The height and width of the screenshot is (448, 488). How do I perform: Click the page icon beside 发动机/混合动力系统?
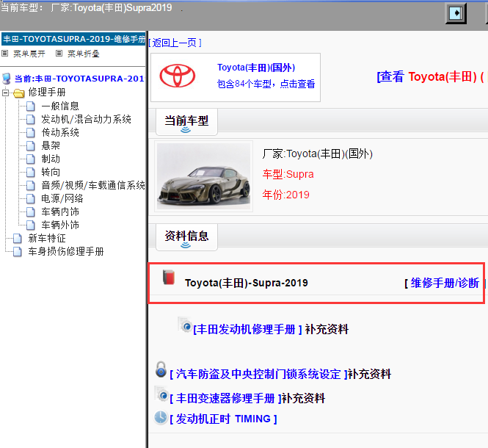click(31, 119)
